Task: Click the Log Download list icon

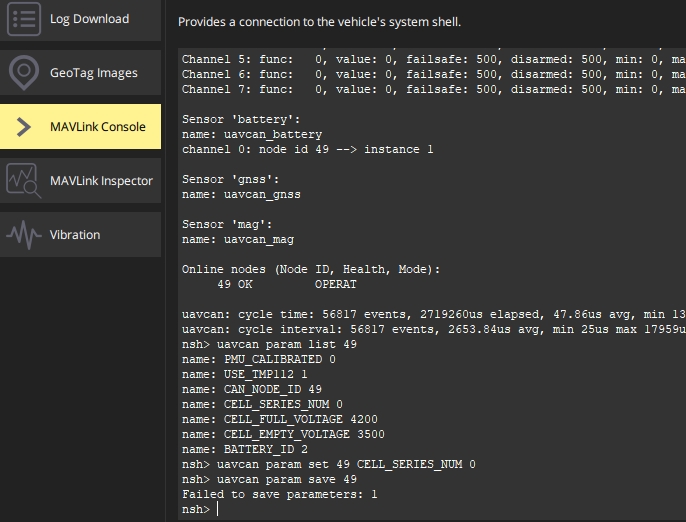Action: tap(24, 19)
